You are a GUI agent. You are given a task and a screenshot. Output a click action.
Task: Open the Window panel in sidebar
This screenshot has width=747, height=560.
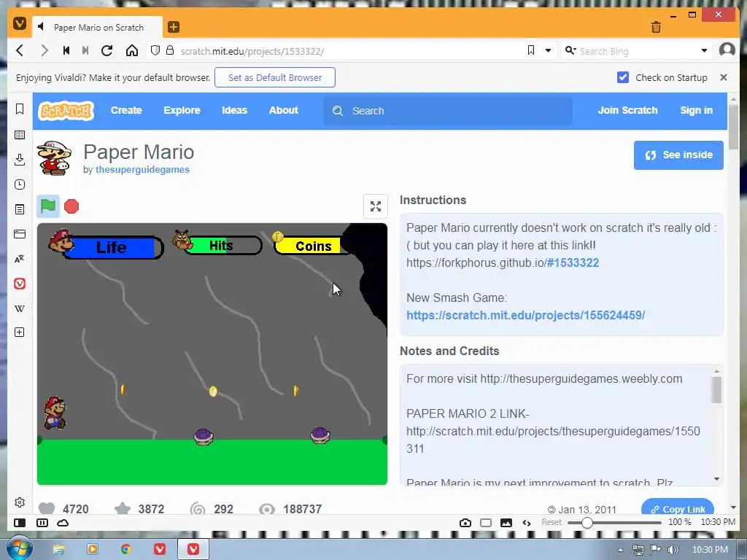[20, 234]
